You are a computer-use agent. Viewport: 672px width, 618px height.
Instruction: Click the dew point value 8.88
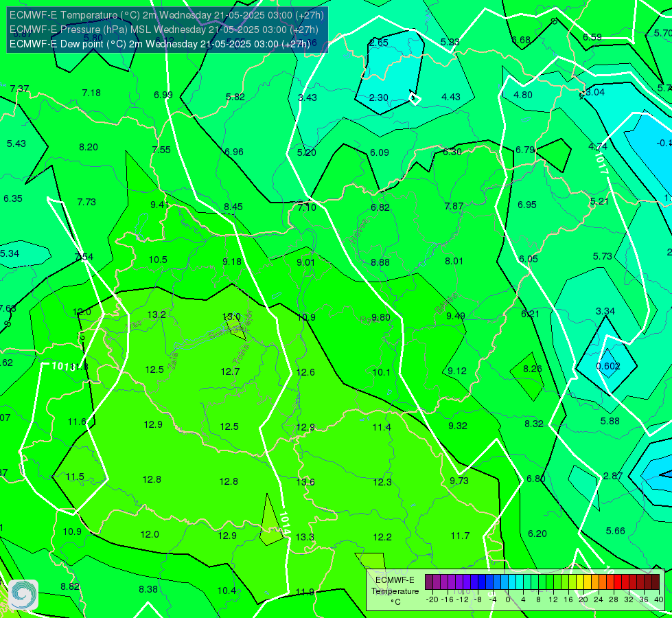click(x=380, y=262)
